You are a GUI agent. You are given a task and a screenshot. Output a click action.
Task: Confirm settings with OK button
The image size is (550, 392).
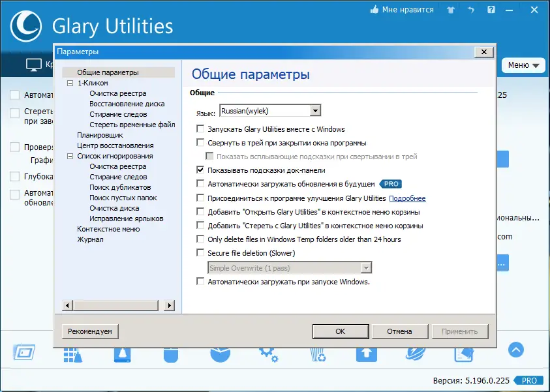click(340, 331)
